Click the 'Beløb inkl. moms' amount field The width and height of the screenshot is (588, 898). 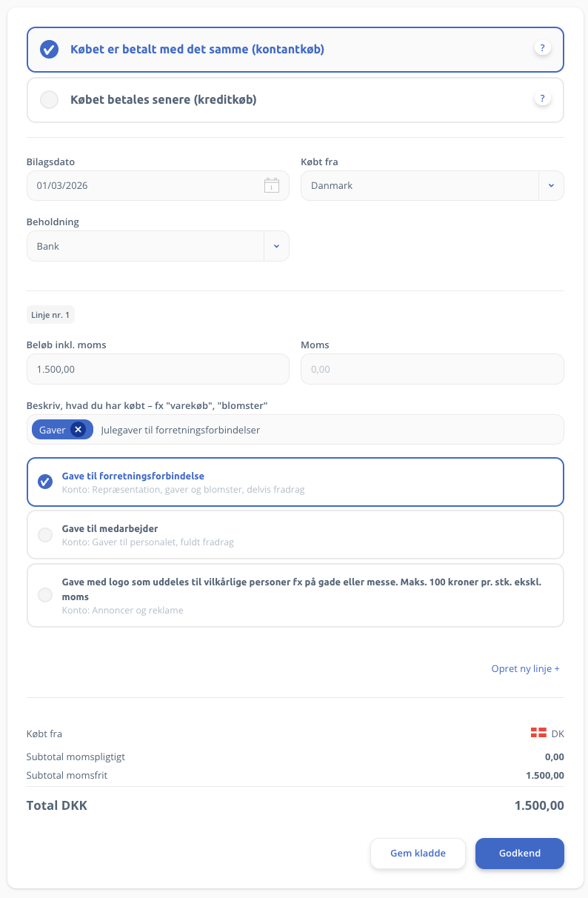pyautogui.click(x=158, y=369)
